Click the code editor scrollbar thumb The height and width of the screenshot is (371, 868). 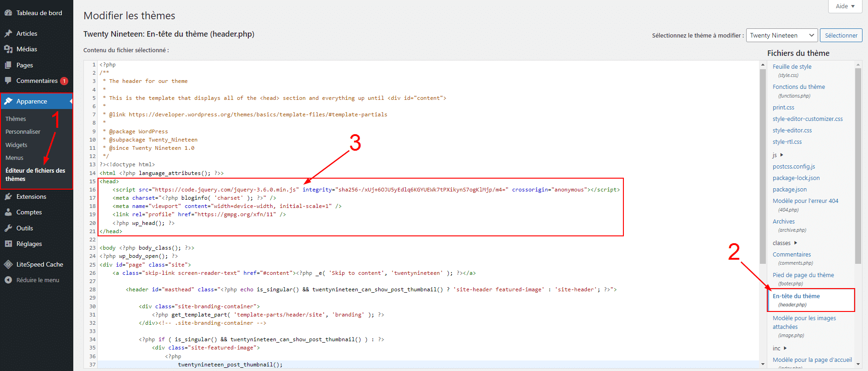tap(763, 166)
